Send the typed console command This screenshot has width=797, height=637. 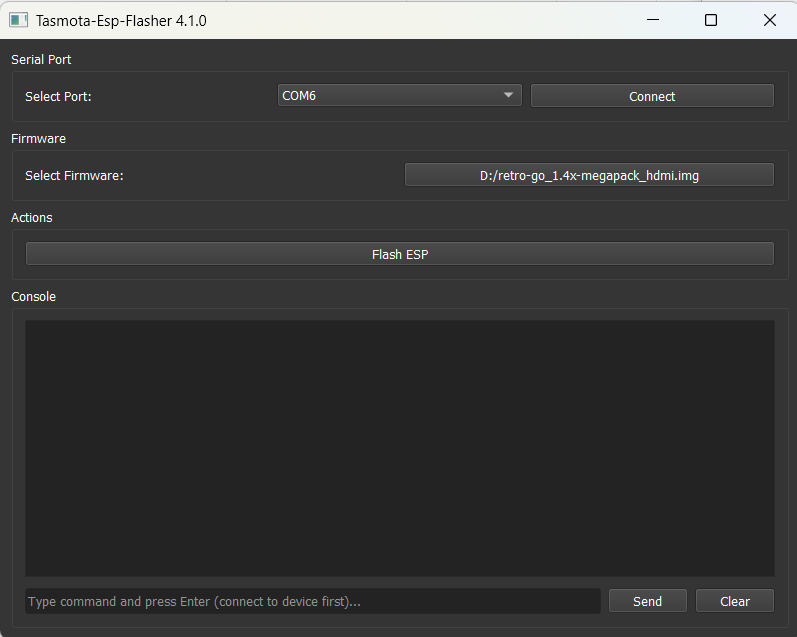[x=648, y=601]
